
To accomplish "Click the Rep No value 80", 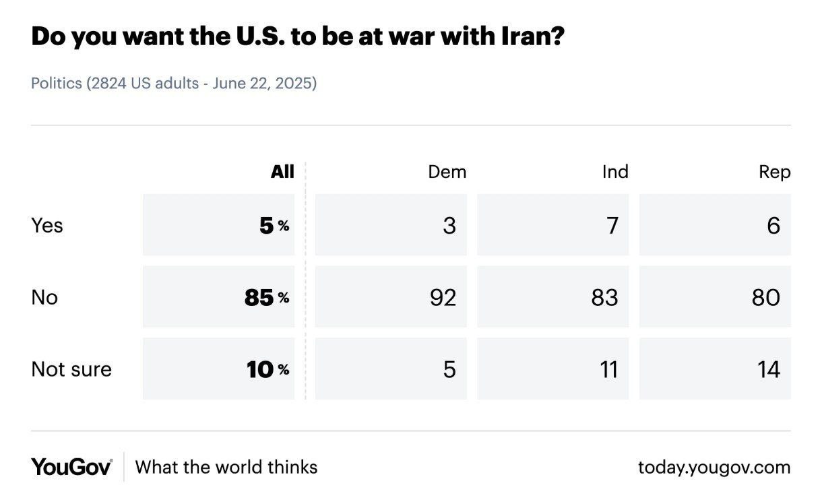I will click(766, 297).
